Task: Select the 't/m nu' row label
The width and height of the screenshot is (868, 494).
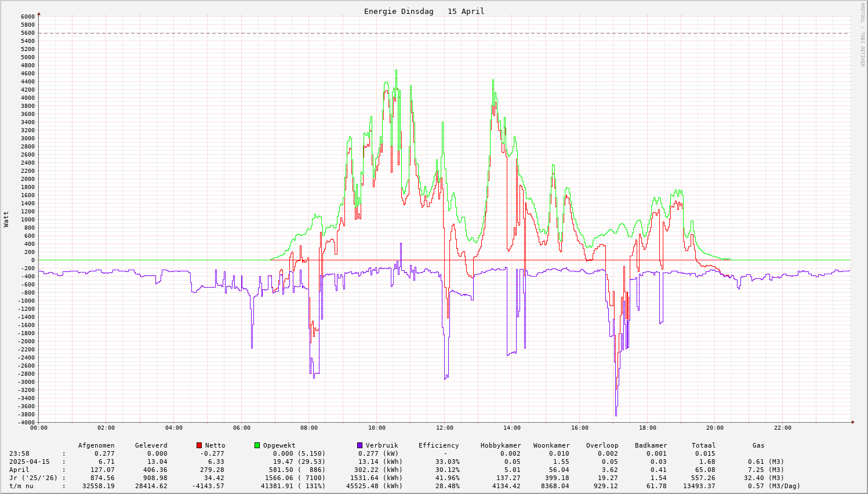Action: (21, 486)
